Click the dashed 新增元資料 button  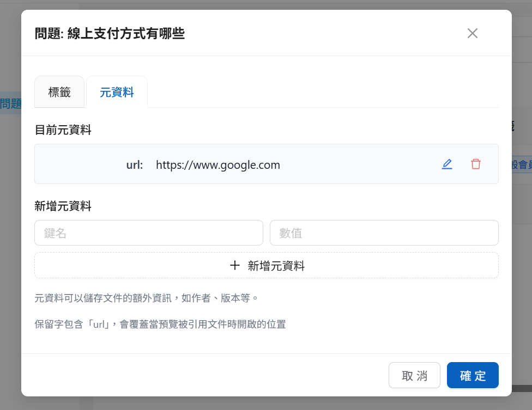(x=266, y=266)
